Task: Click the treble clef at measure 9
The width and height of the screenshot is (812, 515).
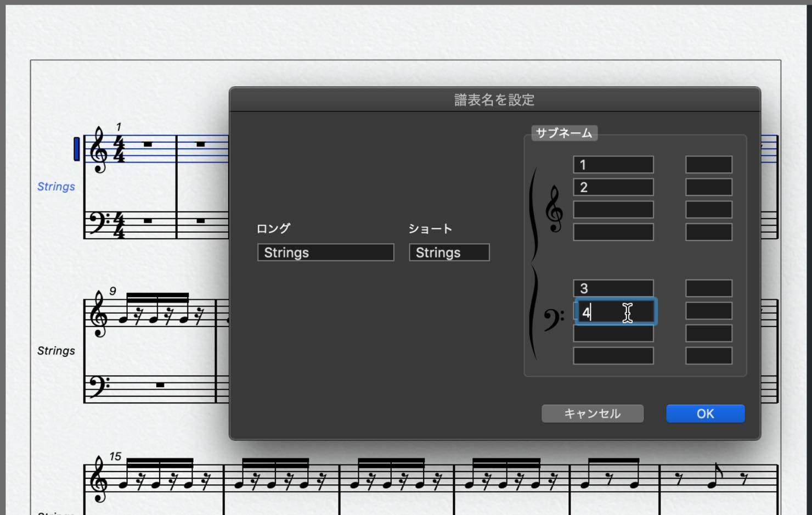Action: (x=99, y=314)
